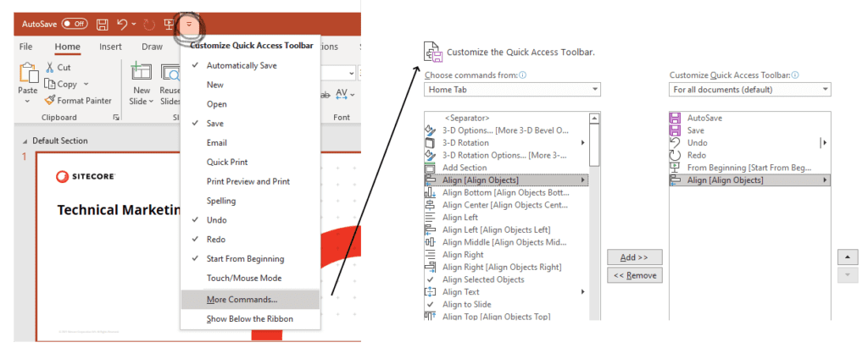868x359 pixels.
Task: Select the Align Text command
Action: (506, 292)
